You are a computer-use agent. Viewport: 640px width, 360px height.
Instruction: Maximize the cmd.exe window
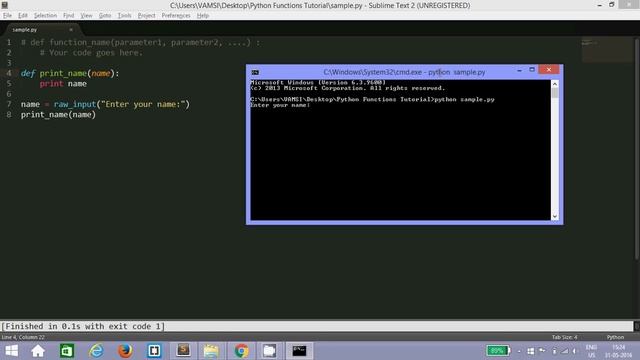click(x=532, y=70)
